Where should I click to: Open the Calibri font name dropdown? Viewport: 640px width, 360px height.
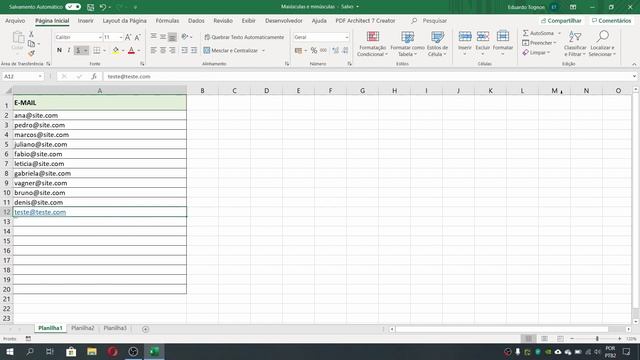[100, 37]
